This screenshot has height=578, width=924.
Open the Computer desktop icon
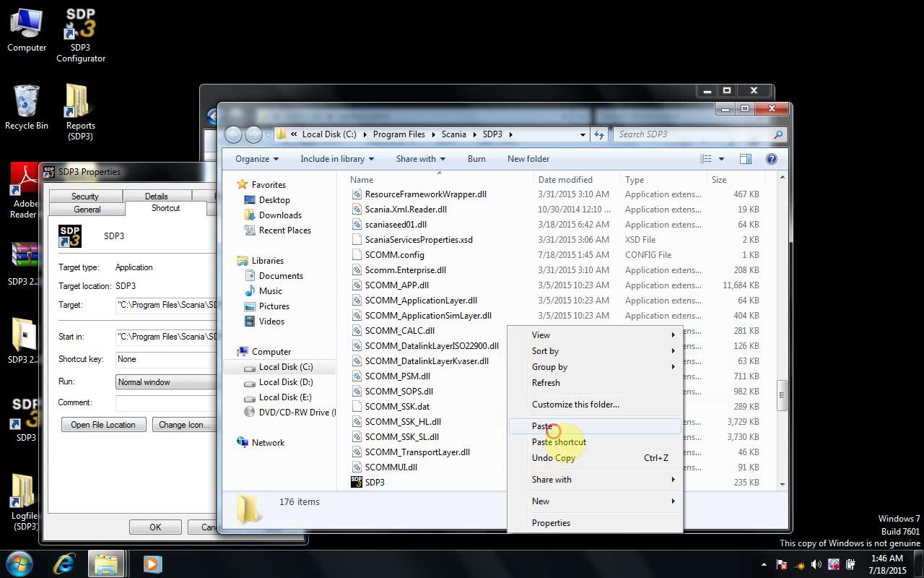point(26,30)
